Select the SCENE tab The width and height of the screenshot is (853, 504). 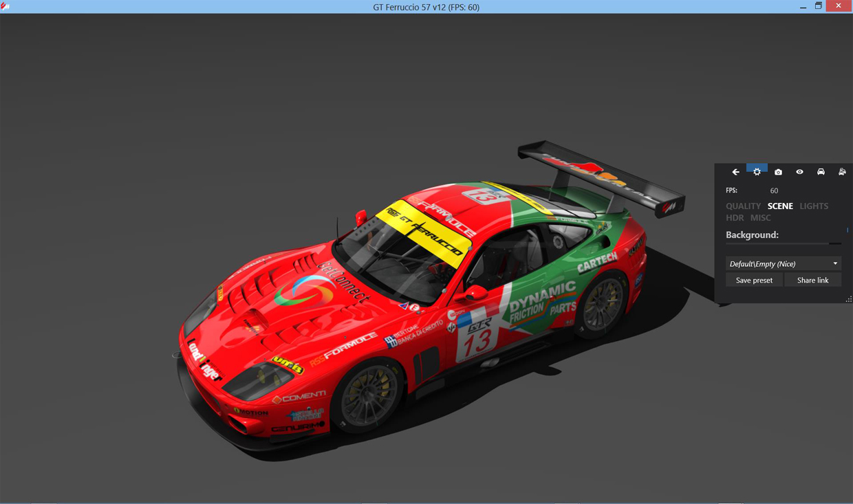780,206
